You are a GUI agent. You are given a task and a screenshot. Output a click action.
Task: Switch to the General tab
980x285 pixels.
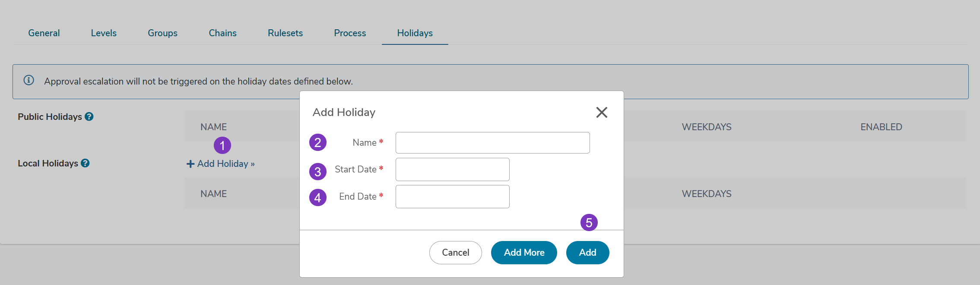[x=44, y=33]
